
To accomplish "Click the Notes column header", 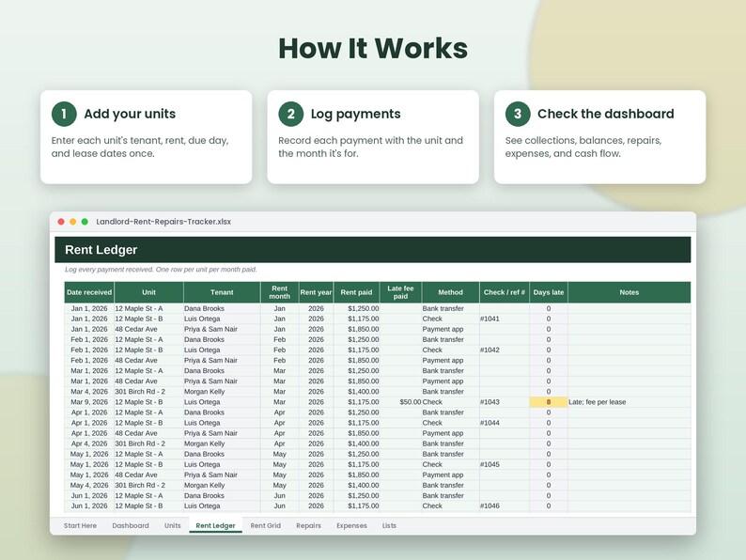I will coord(629,292).
